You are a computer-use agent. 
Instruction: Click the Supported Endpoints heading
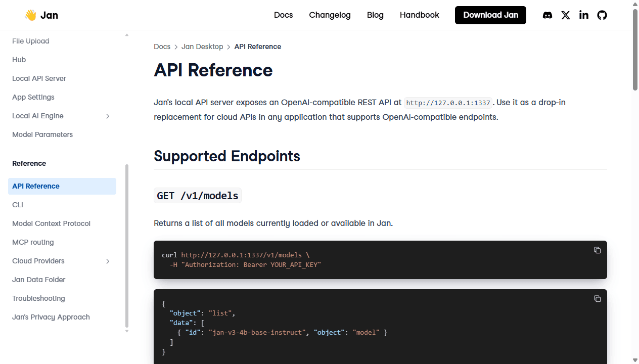click(227, 156)
